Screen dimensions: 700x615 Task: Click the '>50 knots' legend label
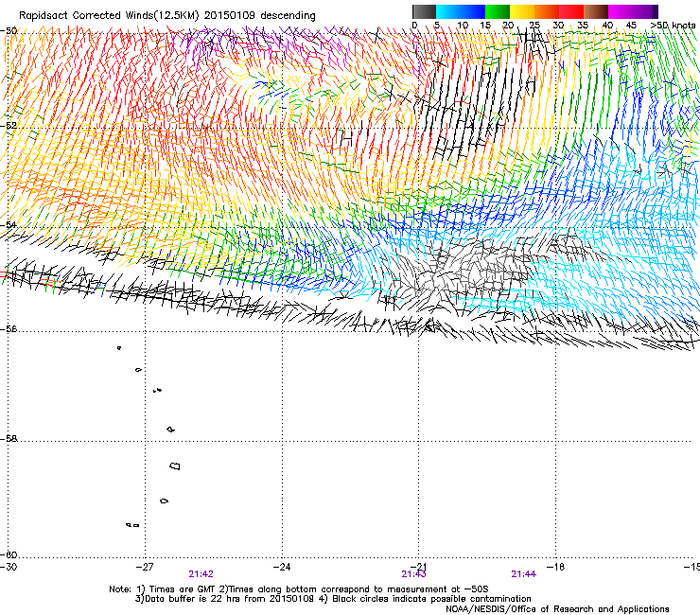click(x=673, y=26)
